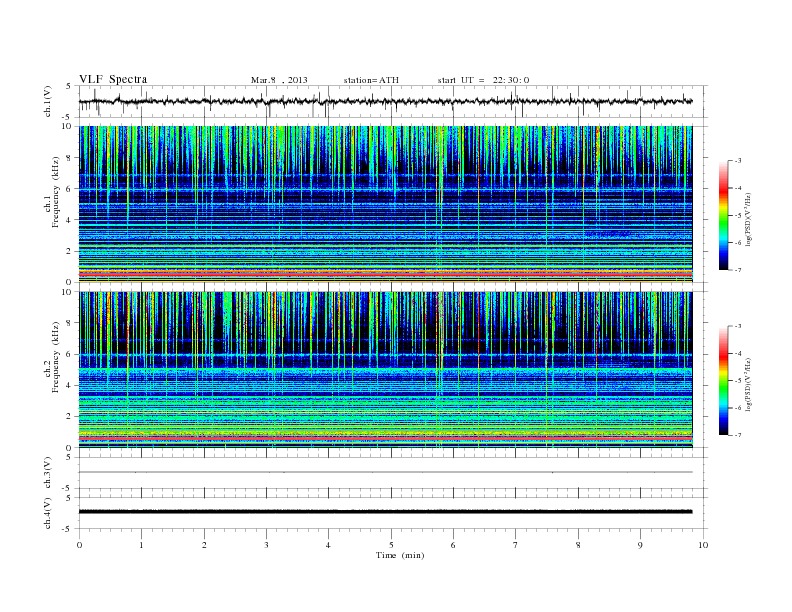Click time axis tick label '7'

[516, 545]
